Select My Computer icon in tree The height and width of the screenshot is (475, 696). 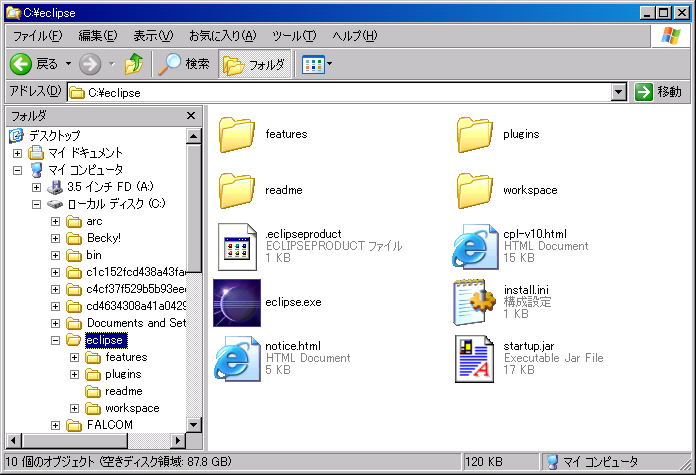pyautogui.click(x=36, y=170)
